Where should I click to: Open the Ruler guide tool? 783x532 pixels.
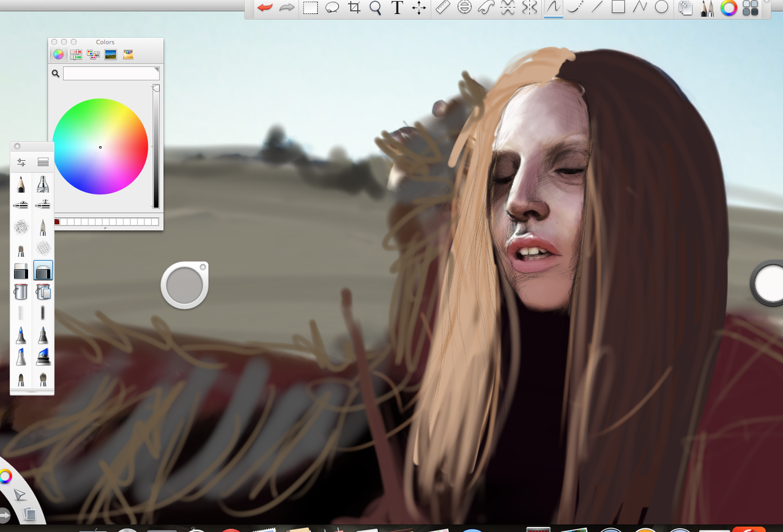442,8
